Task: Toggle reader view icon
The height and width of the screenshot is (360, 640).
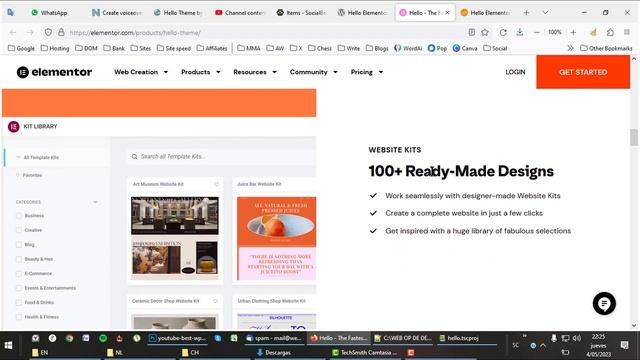Action: pyautogui.click(x=471, y=32)
